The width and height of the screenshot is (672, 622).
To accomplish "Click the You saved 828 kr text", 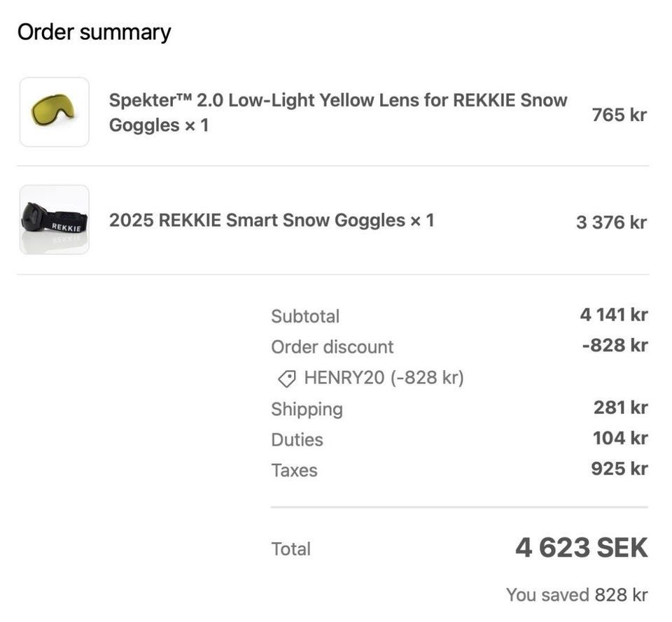I will [576, 595].
